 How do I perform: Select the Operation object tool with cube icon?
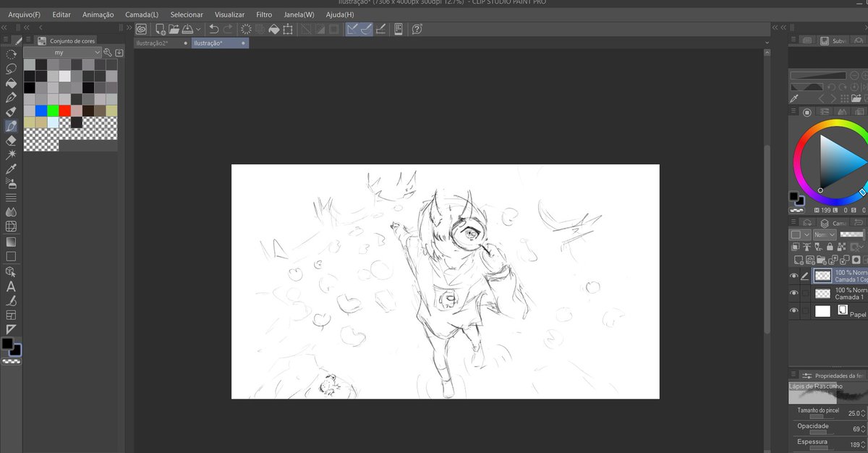coord(11,271)
